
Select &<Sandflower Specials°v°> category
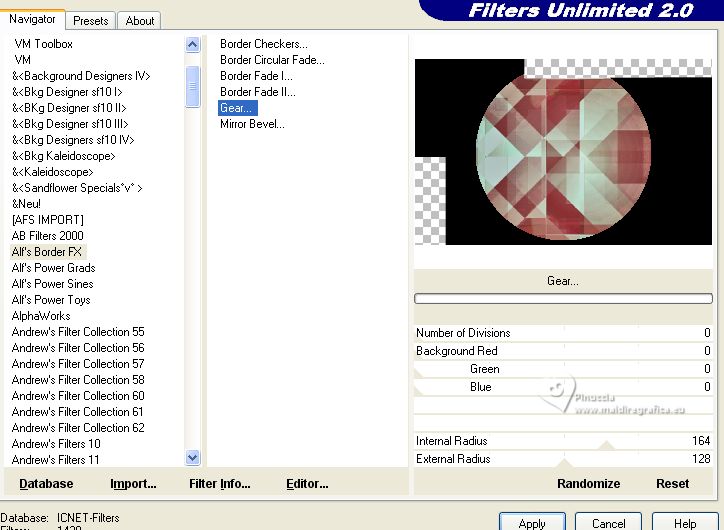tap(77, 188)
